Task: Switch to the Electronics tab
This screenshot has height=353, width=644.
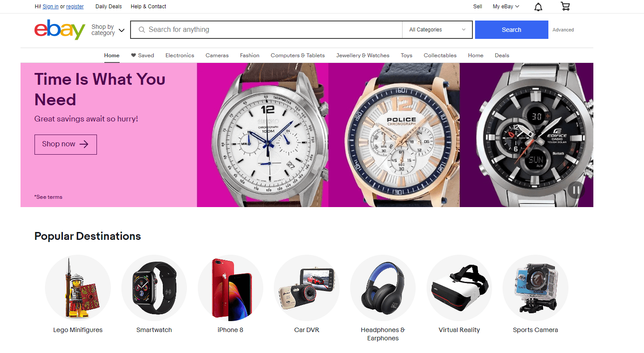Action: (180, 55)
